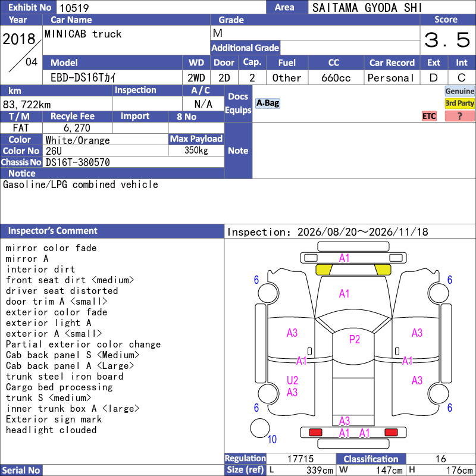Image resolution: width=476 pixels, height=476 pixels.
Task: Click the left red tail light on the diagram
Action: pyautogui.click(x=315, y=433)
